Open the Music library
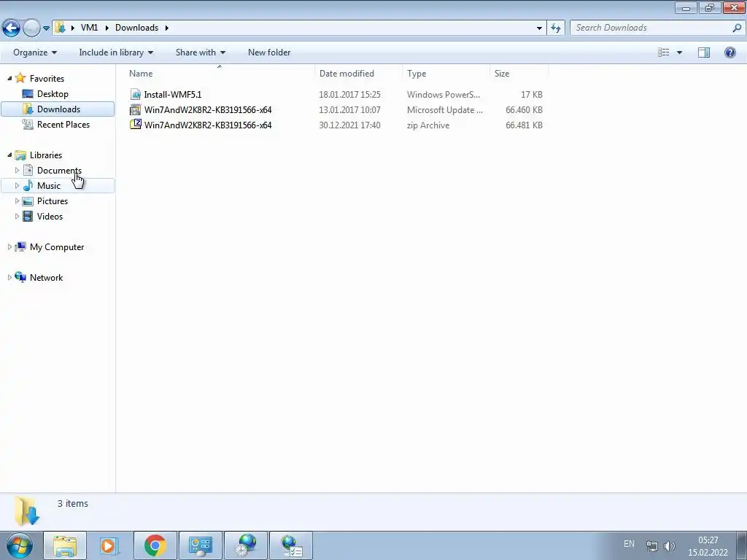The height and width of the screenshot is (560, 747). (49, 186)
